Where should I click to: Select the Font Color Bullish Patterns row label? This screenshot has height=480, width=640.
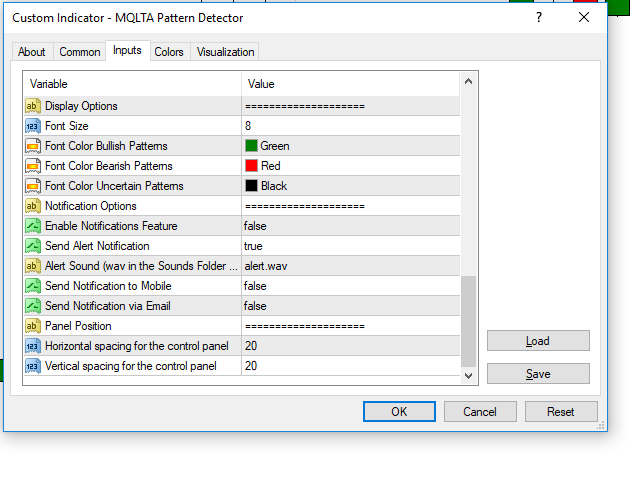pyautogui.click(x=106, y=146)
